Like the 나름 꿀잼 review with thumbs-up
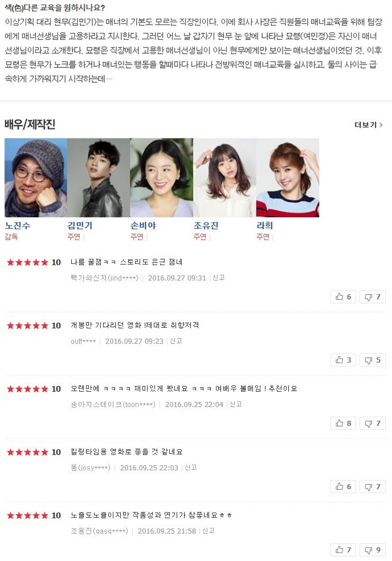This screenshot has height=561, width=392. 344,296
